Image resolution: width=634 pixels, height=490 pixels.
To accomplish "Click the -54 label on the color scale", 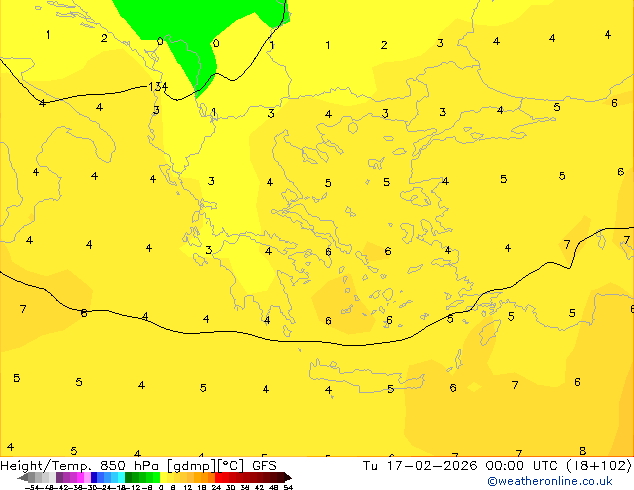I will 32,487.
